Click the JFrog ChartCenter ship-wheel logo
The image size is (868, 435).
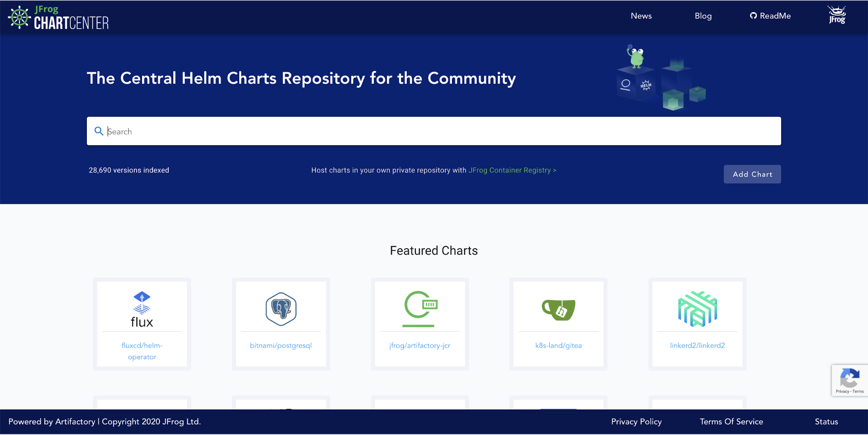point(18,17)
